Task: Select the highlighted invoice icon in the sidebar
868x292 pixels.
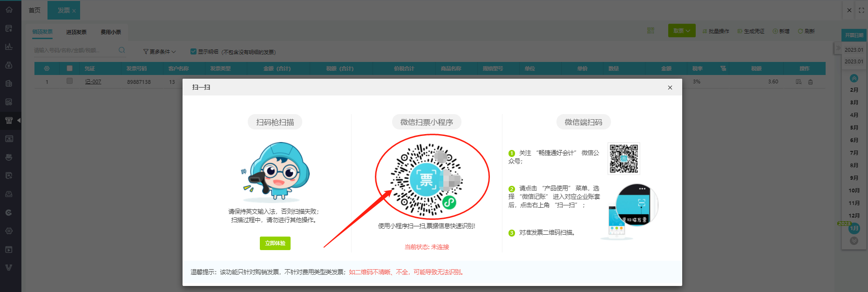Action: click(9, 120)
